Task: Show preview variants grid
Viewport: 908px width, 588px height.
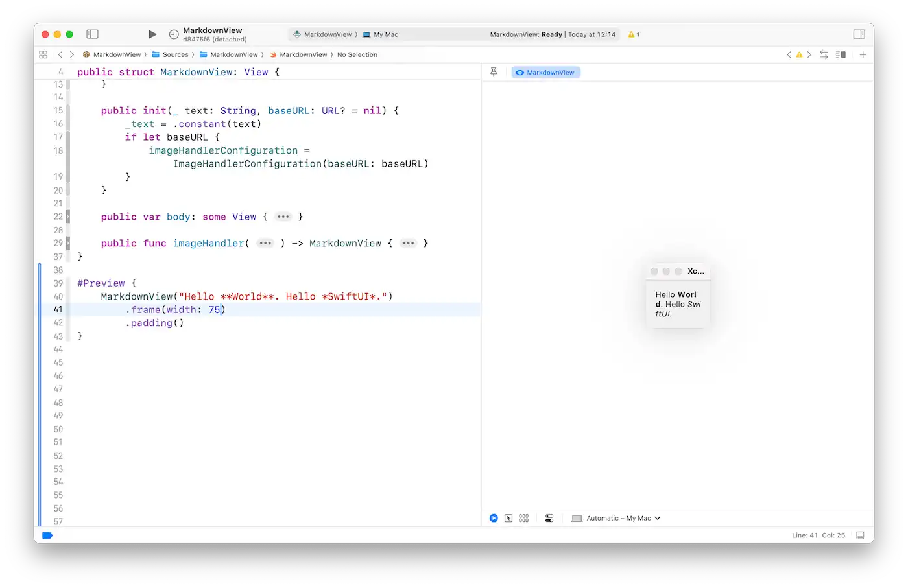Action: [524, 518]
